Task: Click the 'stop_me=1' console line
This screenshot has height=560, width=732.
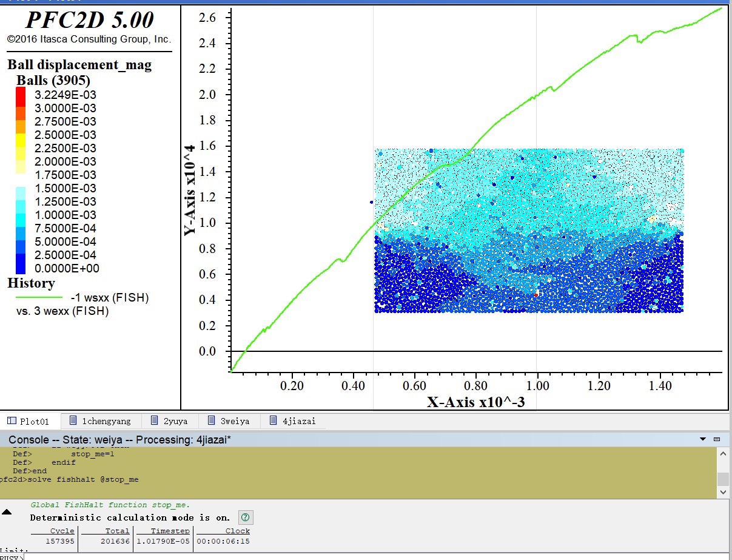Action: tap(93, 454)
